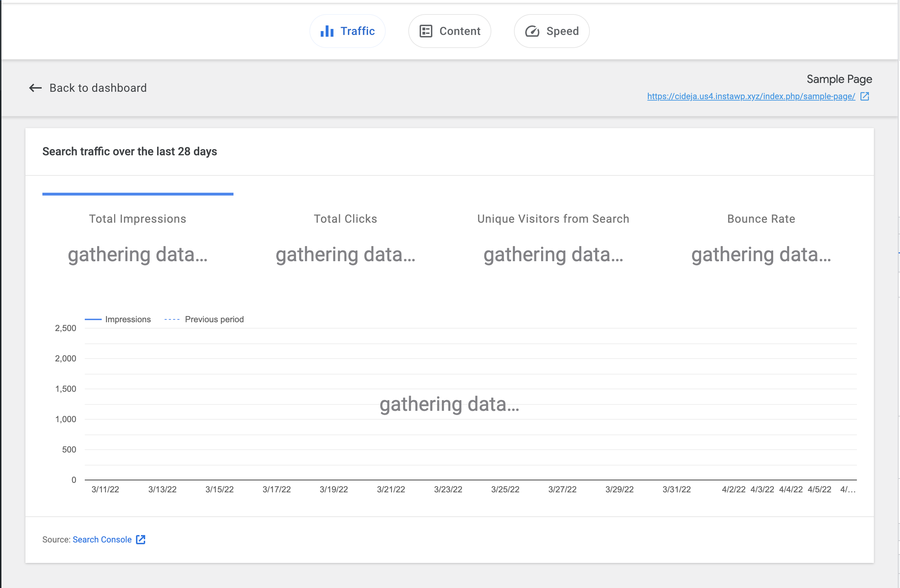
Task: Click the 4/2/22 date on chart axis
Action: click(733, 490)
